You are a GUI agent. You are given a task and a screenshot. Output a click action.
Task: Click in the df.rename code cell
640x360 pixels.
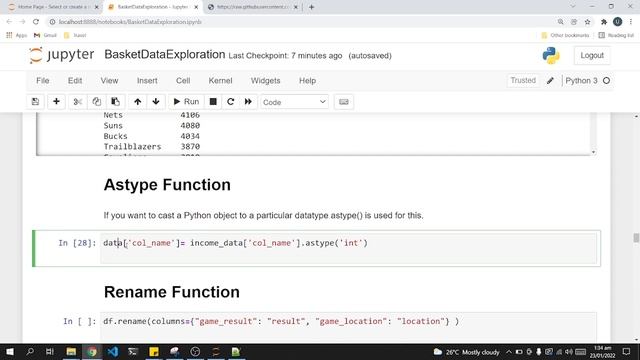[x=348, y=327]
